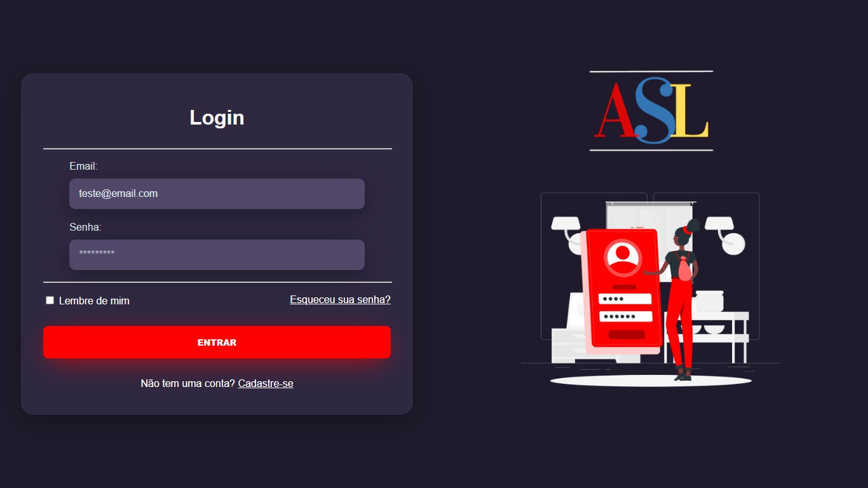Click the Lembre de mim label
The height and width of the screenshot is (488, 868).
point(94,301)
